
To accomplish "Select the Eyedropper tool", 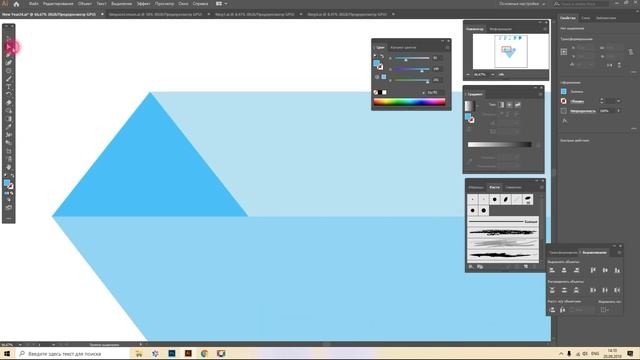I will coord(9,127).
